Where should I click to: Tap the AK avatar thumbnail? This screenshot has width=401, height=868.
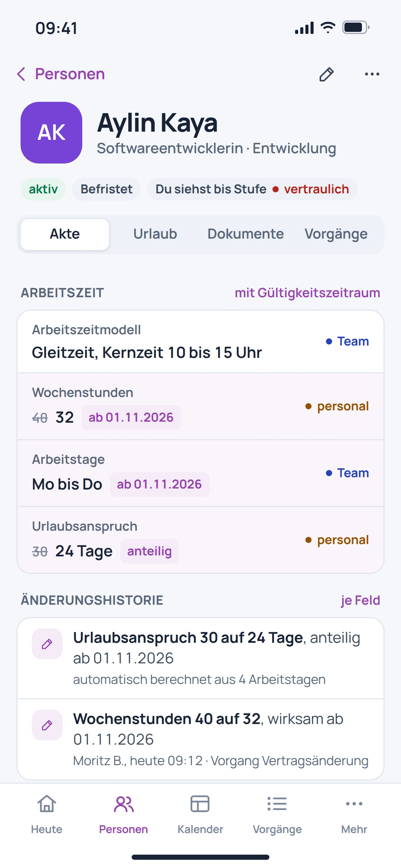tap(51, 133)
